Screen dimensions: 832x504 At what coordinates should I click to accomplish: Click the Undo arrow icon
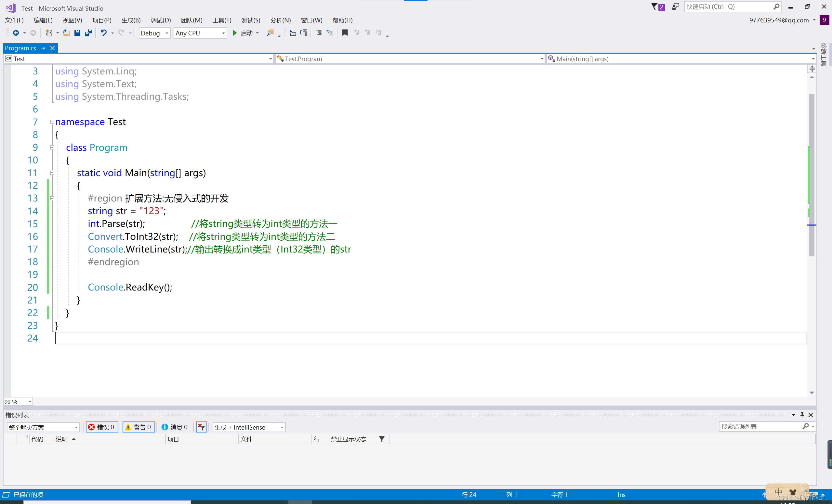click(x=103, y=33)
